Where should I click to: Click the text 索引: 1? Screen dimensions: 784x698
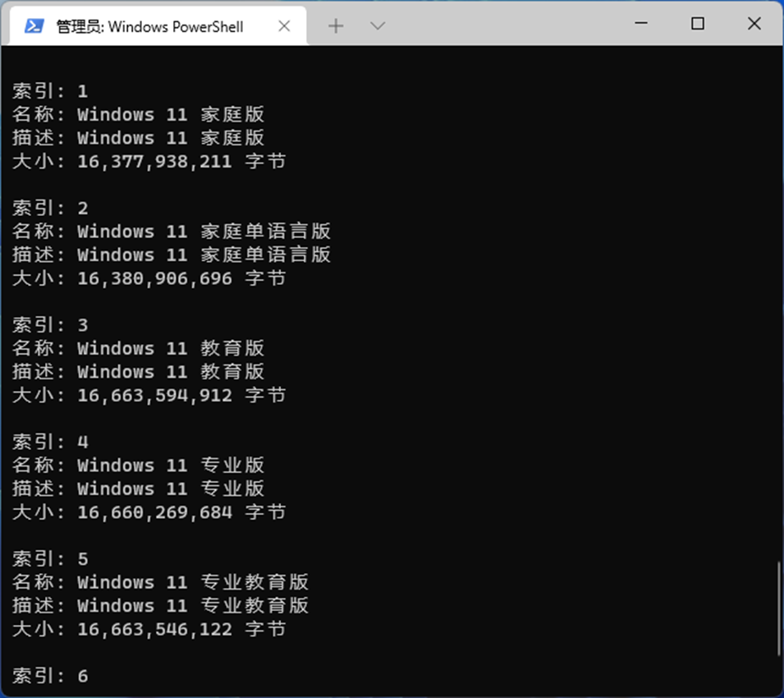coord(50,91)
